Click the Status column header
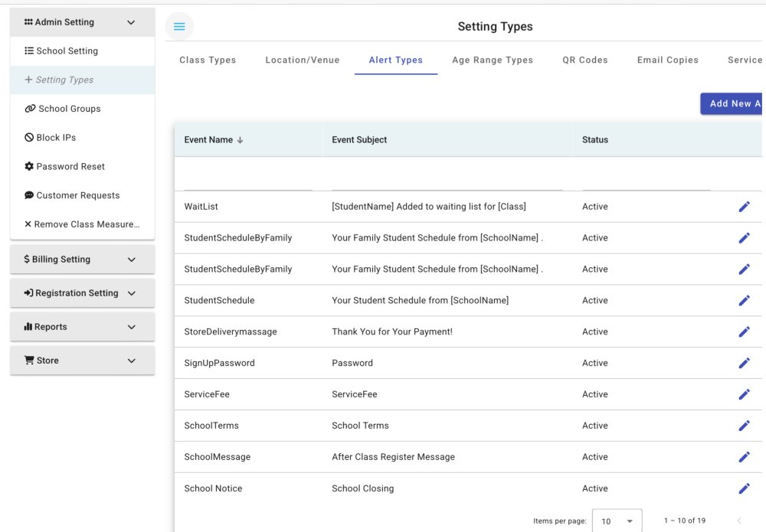 pos(595,139)
